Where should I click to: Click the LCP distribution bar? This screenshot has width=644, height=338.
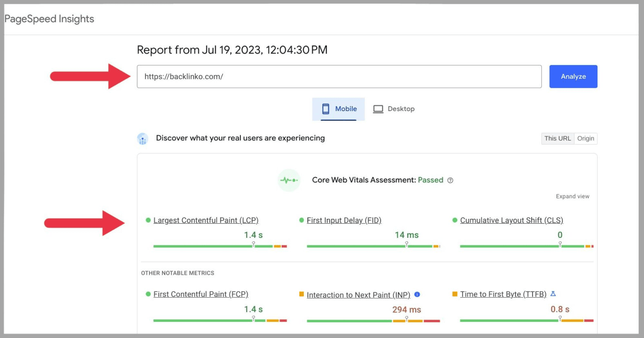(x=220, y=246)
